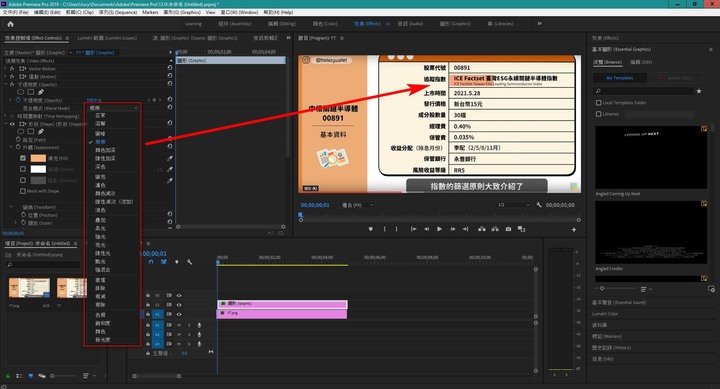Screen dimensions: 720x389
Task: Select free draw bezier pen under Opacity
Action: coord(41,92)
